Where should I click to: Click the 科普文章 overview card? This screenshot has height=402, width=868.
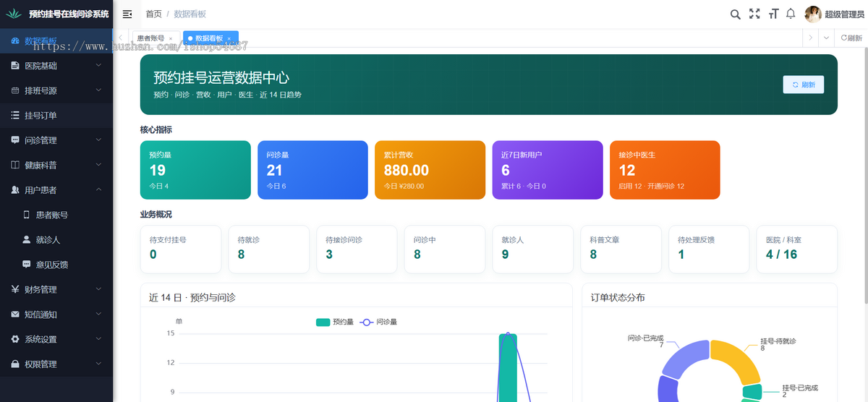(x=621, y=249)
